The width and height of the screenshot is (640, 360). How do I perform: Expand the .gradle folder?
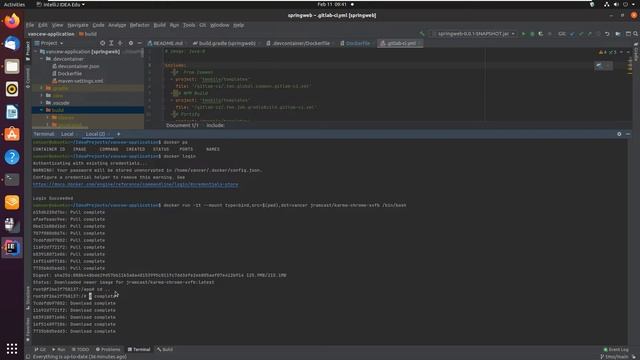[x=42, y=88]
